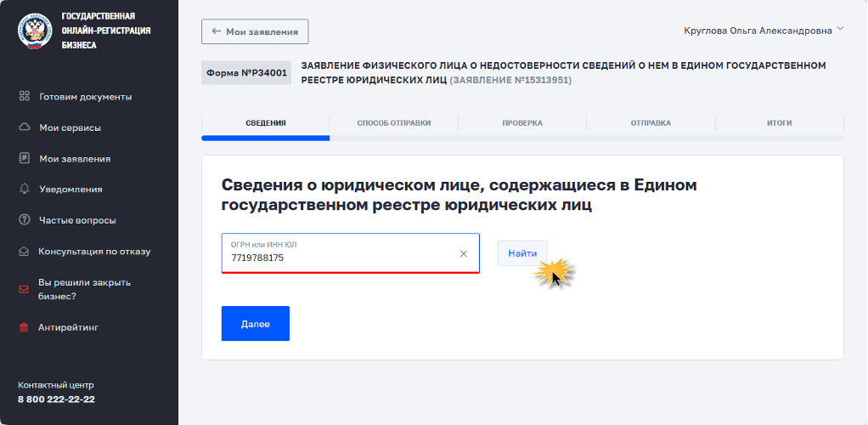The width and height of the screenshot is (868, 425).
Task: Click the envelope icon for Консультация по отказу
Action: coord(24,252)
